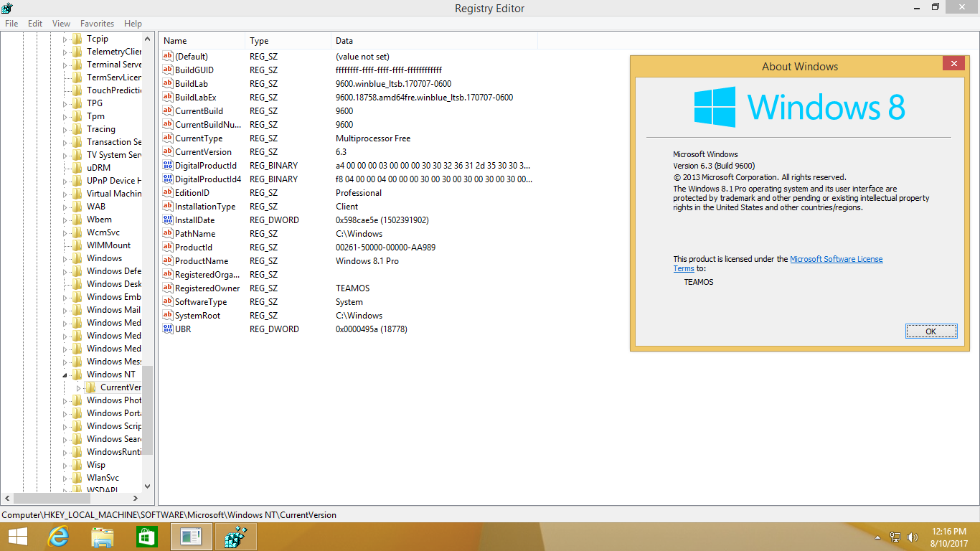Click the open CurrentVersion folder icon

(x=90, y=387)
